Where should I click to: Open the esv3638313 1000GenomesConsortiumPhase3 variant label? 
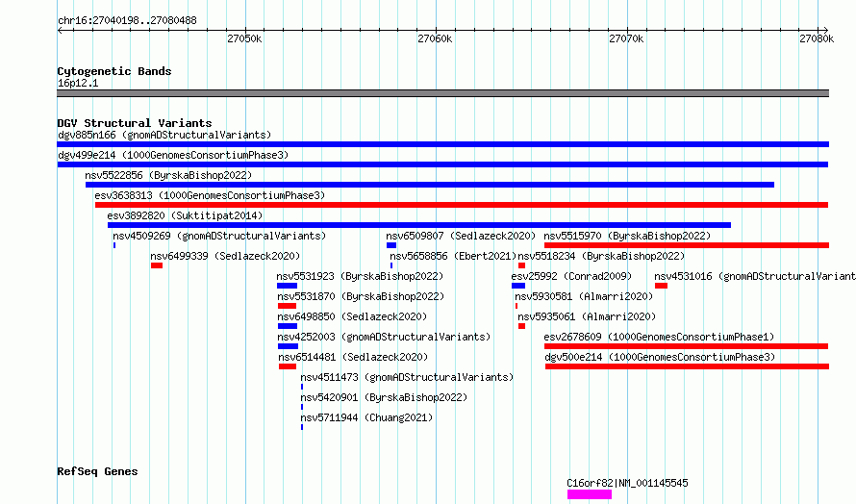(x=210, y=195)
